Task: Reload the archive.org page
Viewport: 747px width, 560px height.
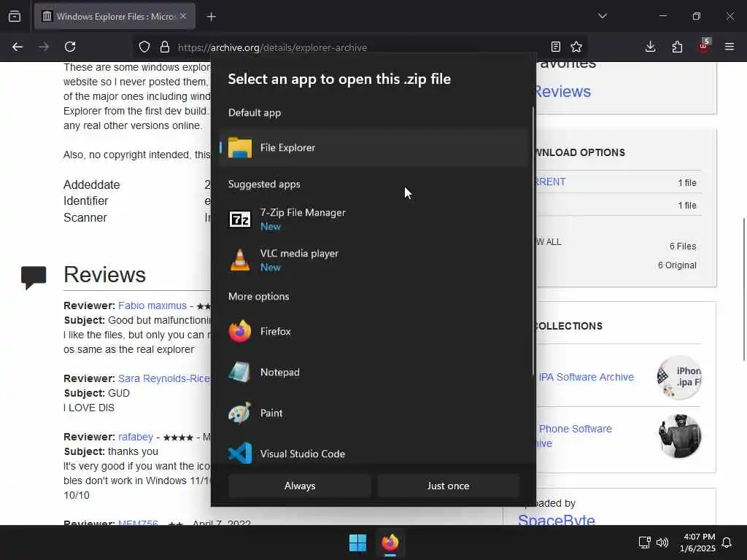Action: point(70,47)
